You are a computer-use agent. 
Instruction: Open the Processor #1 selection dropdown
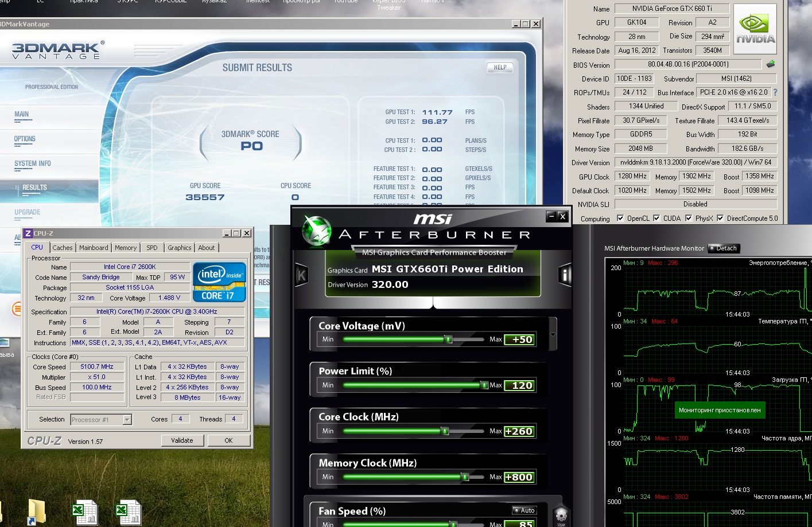pyautogui.click(x=127, y=420)
